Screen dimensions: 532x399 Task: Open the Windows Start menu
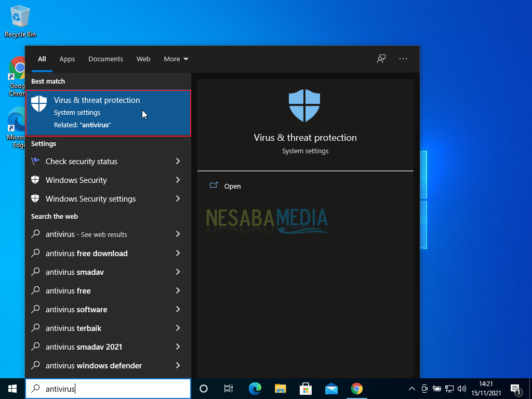(12, 389)
